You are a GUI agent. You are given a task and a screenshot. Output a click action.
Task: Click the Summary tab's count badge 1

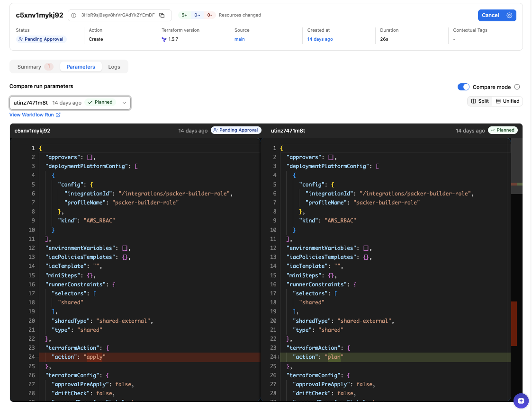[49, 66]
